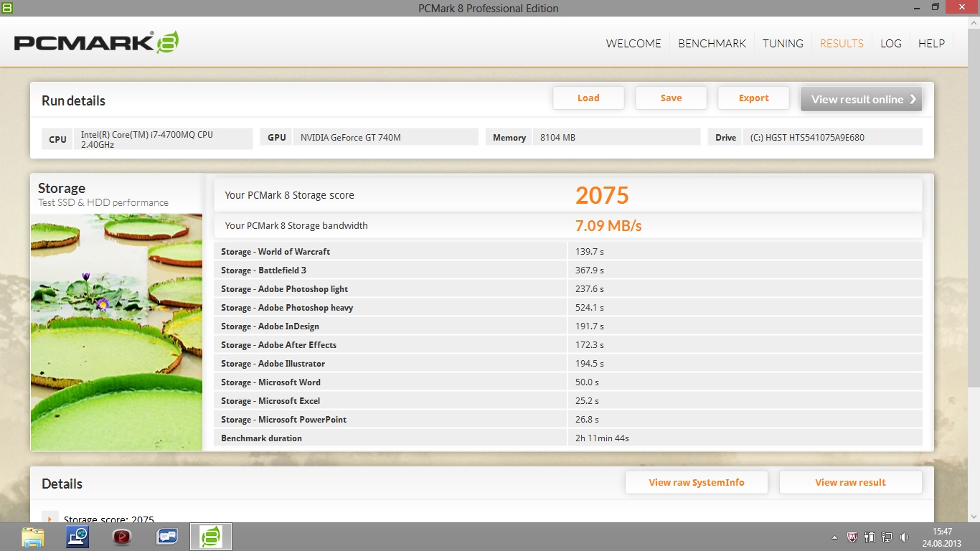Show hidden system tray icons
Viewport: 980px width, 551px height.
point(834,537)
